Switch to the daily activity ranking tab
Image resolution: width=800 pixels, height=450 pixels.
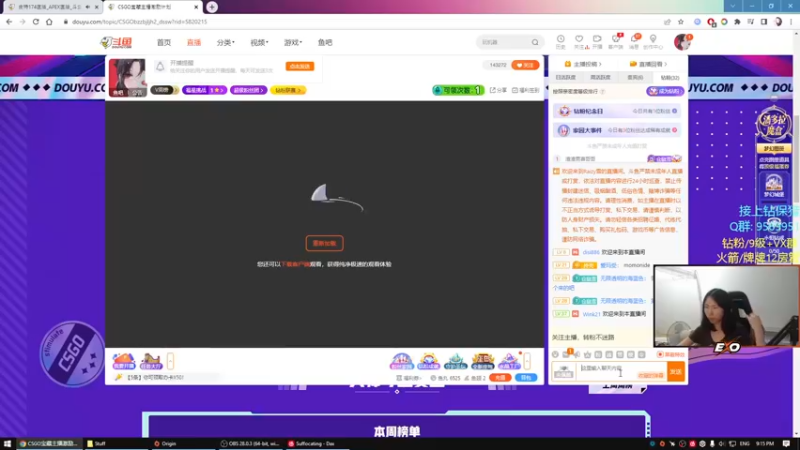[x=565, y=78]
